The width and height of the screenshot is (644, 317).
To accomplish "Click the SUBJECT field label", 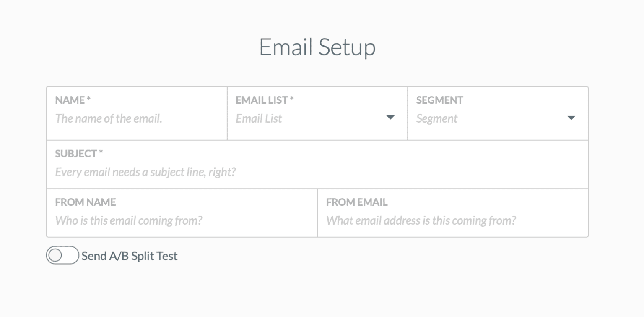I will (78, 154).
